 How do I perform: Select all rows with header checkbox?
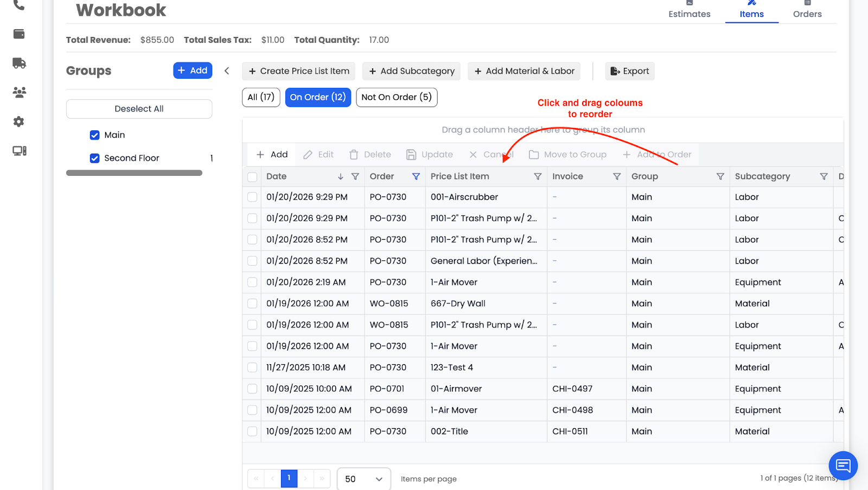pos(252,177)
